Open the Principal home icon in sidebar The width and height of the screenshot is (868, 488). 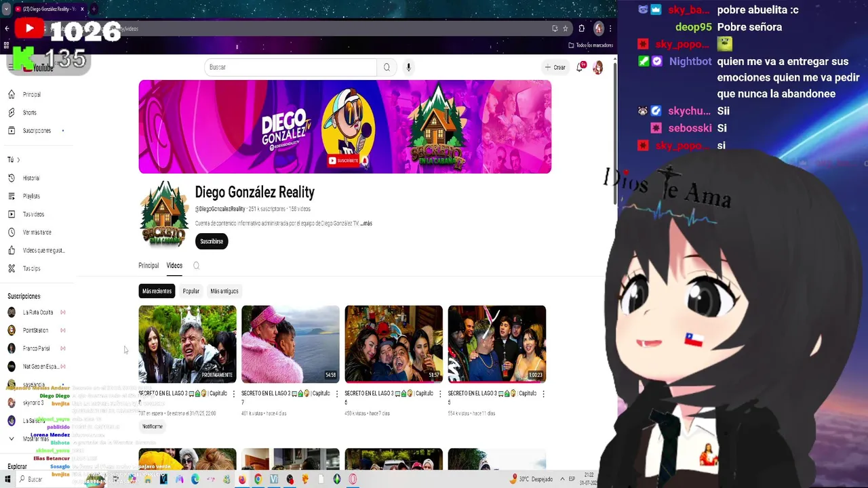[12, 94]
